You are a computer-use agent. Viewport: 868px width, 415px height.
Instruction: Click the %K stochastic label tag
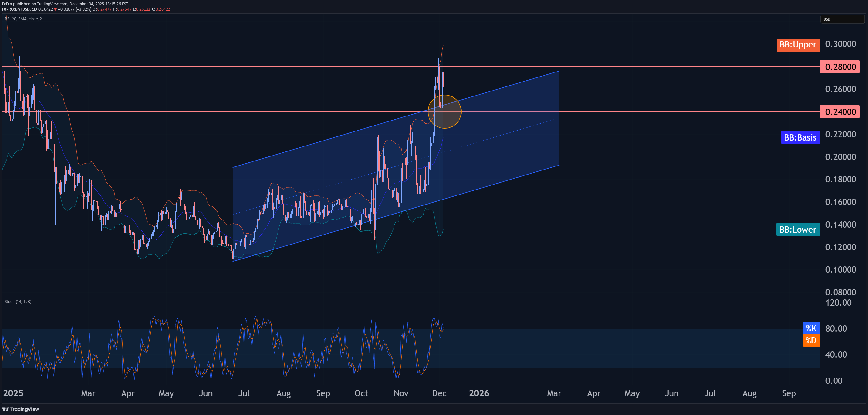click(x=811, y=328)
